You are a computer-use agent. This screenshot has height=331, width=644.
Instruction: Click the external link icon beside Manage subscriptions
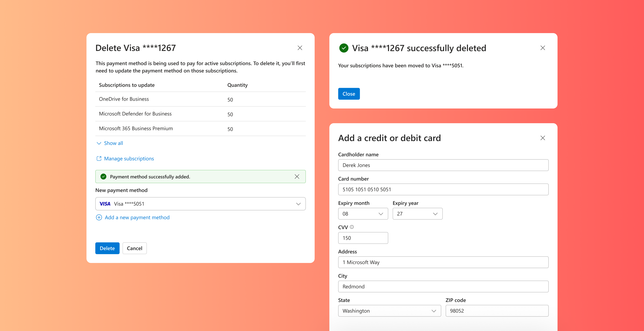point(99,158)
